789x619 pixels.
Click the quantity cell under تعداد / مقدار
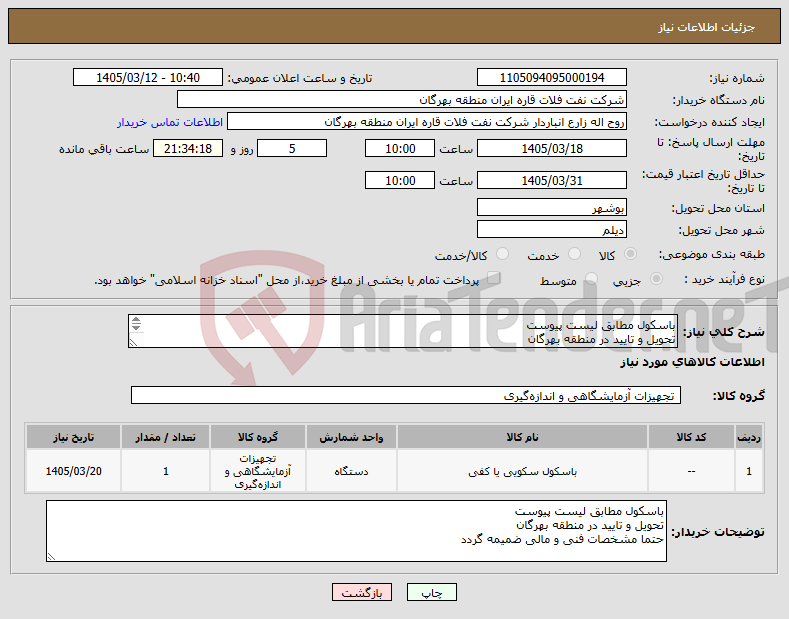pos(166,472)
